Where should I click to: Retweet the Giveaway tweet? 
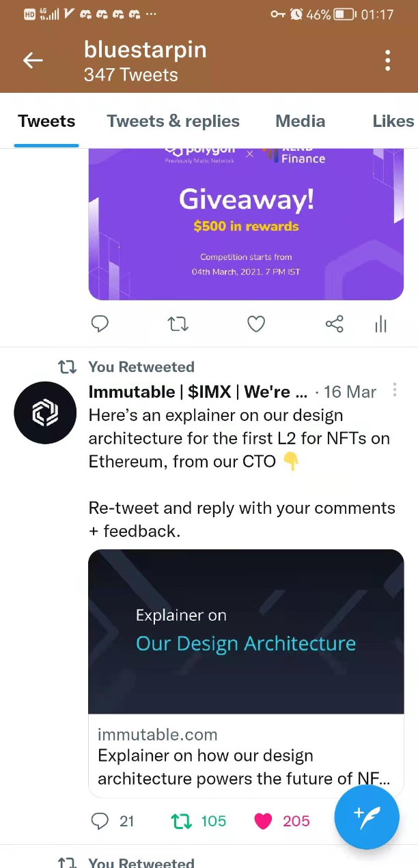[178, 323]
